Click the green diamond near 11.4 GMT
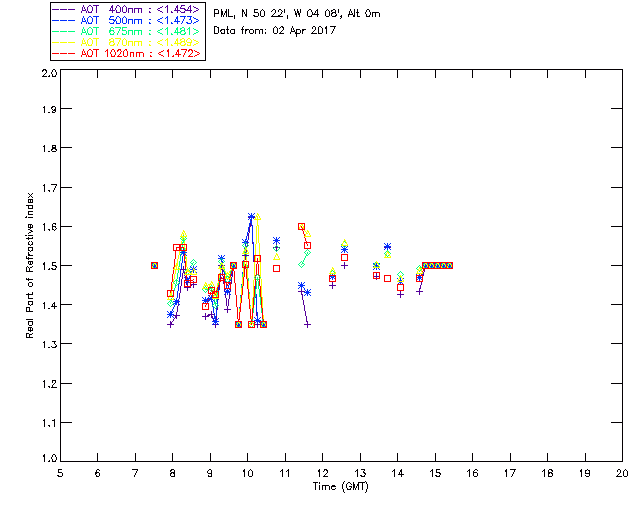The width and height of the screenshot is (640, 512). [301, 264]
